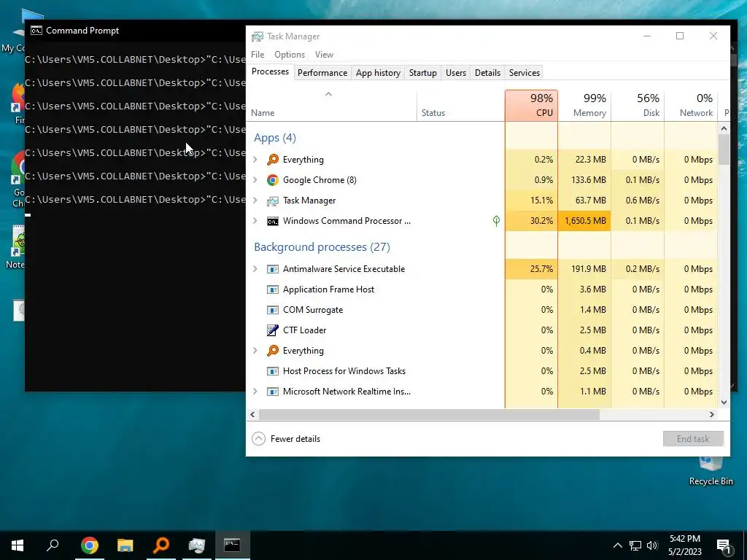Click the Antimalware Service Executable icon
The height and width of the screenshot is (560, 747).
273,269
